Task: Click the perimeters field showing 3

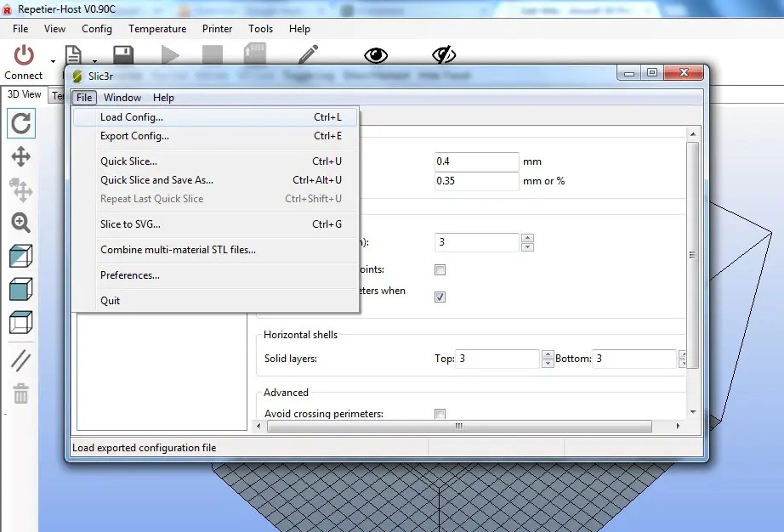Action: click(476, 242)
